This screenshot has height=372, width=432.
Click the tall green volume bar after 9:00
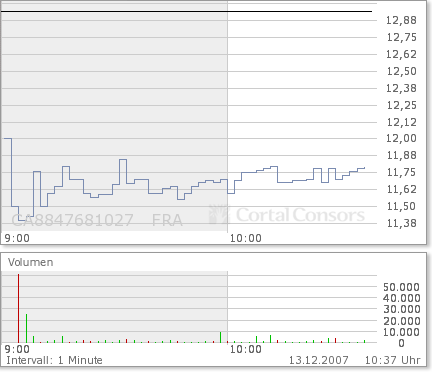point(26,328)
